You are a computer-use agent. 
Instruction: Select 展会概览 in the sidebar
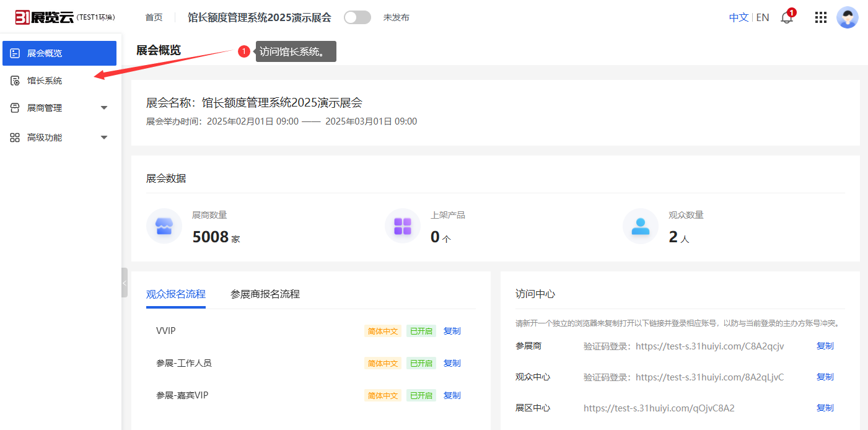[59, 53]
